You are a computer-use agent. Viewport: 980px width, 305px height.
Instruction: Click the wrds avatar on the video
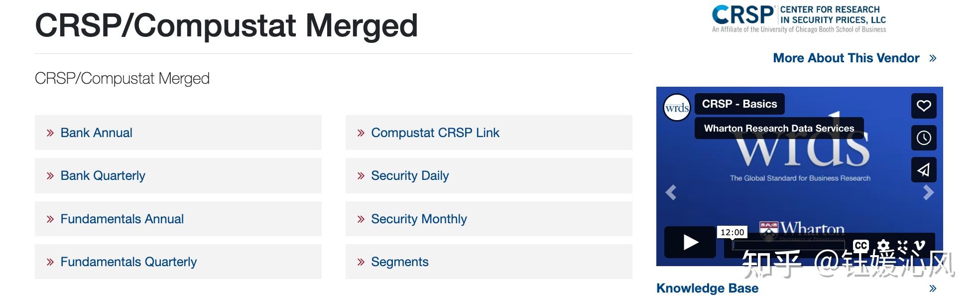[677, 108]
